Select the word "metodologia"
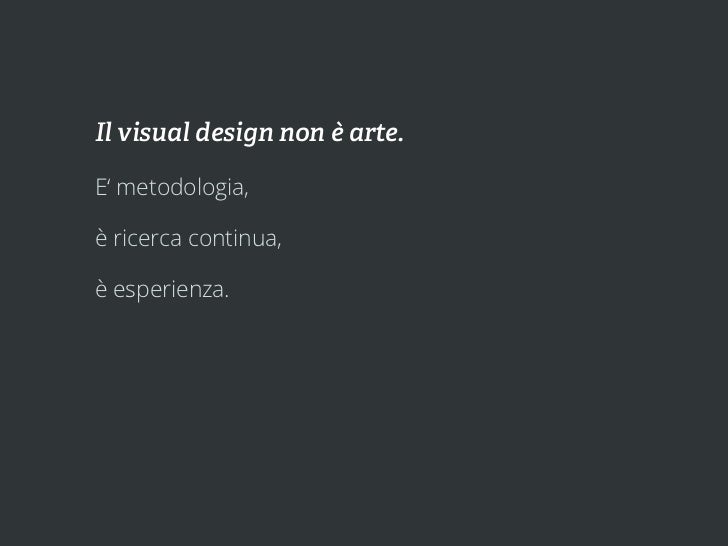Screen dimensions: 728x546 click(x=180, y=188)
